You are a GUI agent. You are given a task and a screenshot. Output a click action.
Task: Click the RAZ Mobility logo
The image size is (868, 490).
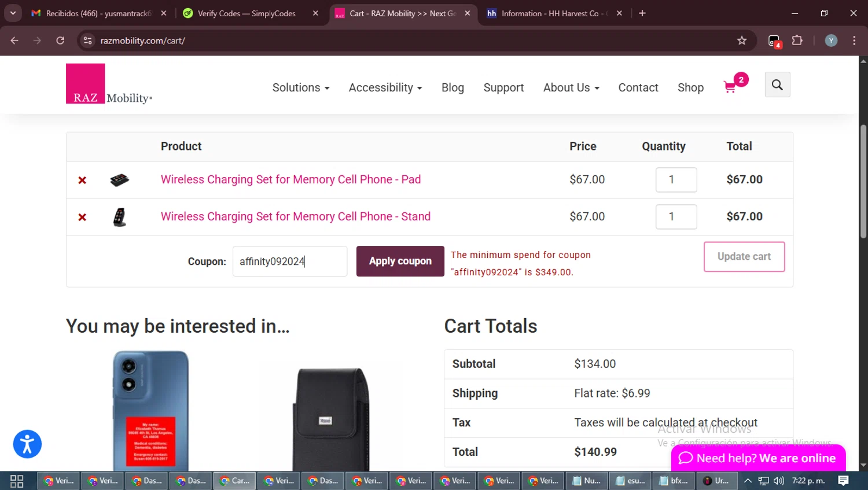click(x=109, y=84)
